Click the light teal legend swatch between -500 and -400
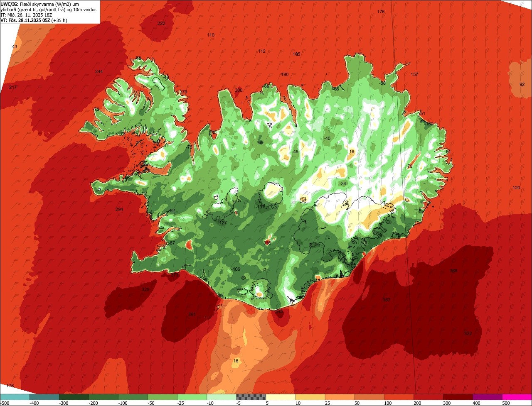 (x=15, y=397)
